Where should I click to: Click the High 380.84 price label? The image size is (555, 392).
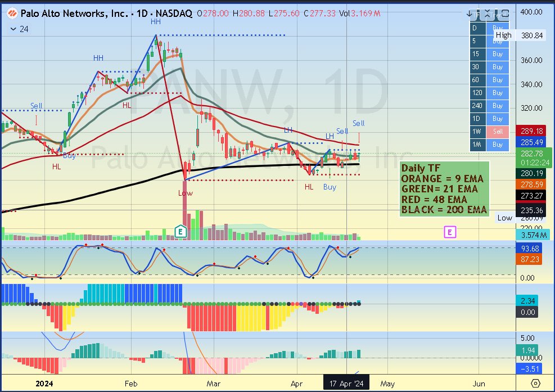(x=519, y=35)
